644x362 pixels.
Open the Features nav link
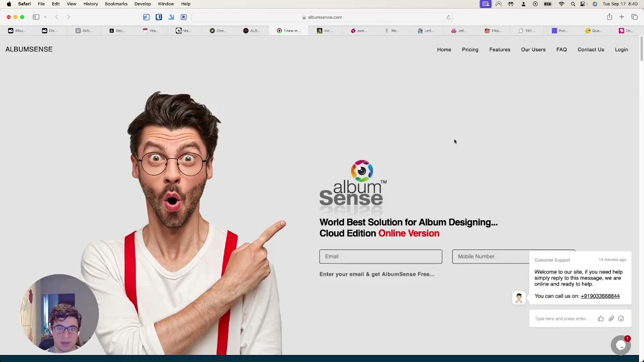point(500,50)
